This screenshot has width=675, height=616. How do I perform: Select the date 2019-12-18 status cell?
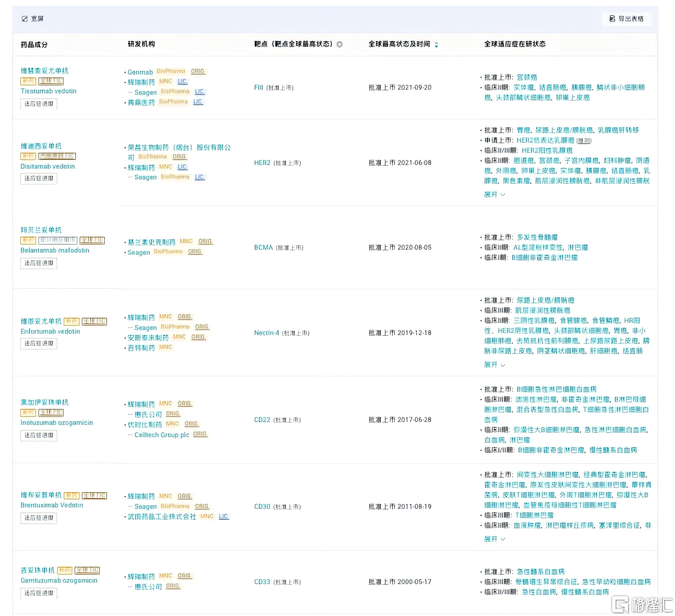(x=400, y=333)
